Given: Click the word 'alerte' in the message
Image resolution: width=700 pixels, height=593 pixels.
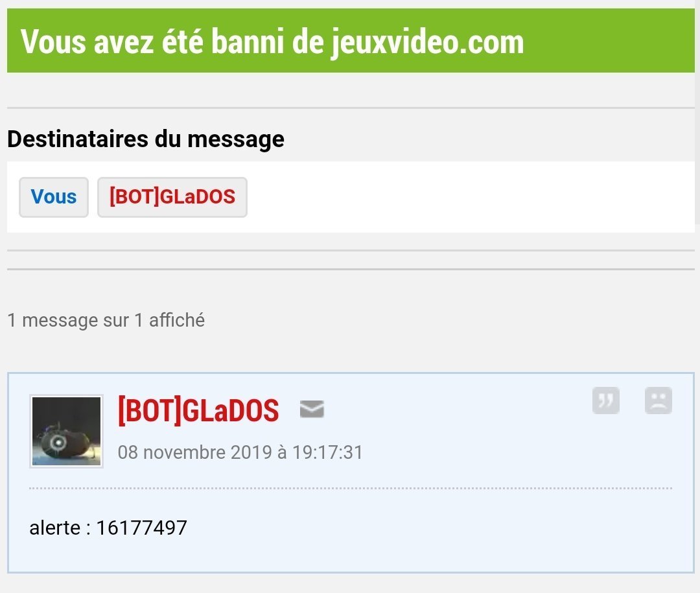Looking at the screenshot, I should pos(55,528).
